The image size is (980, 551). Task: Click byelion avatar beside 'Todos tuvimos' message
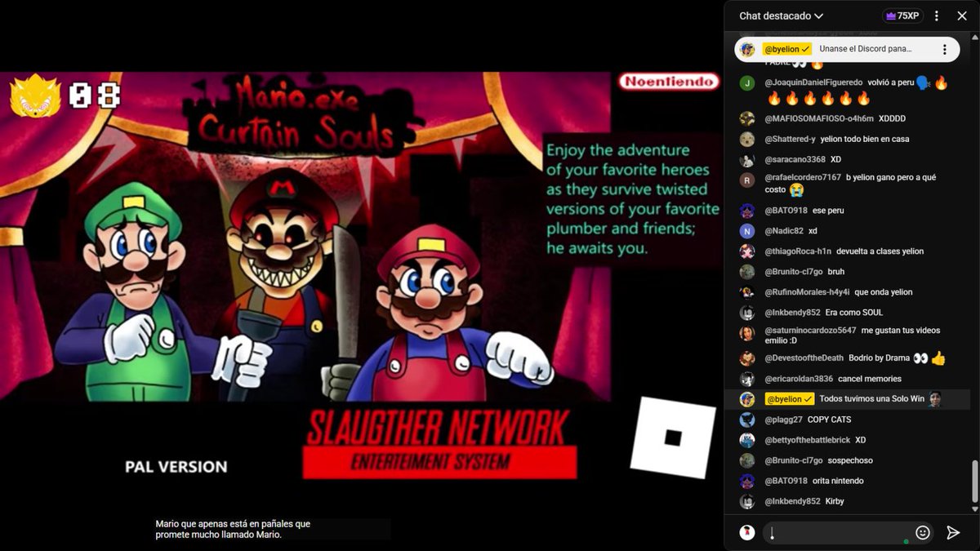[747, 399]
